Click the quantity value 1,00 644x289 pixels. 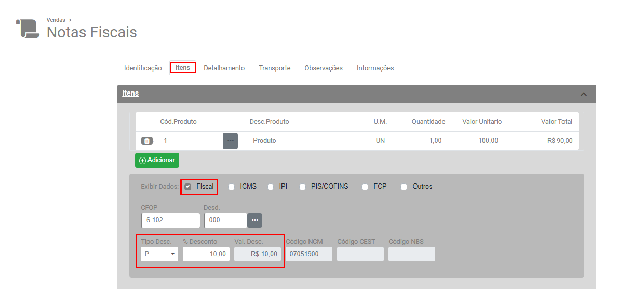[x=435, y=141]
